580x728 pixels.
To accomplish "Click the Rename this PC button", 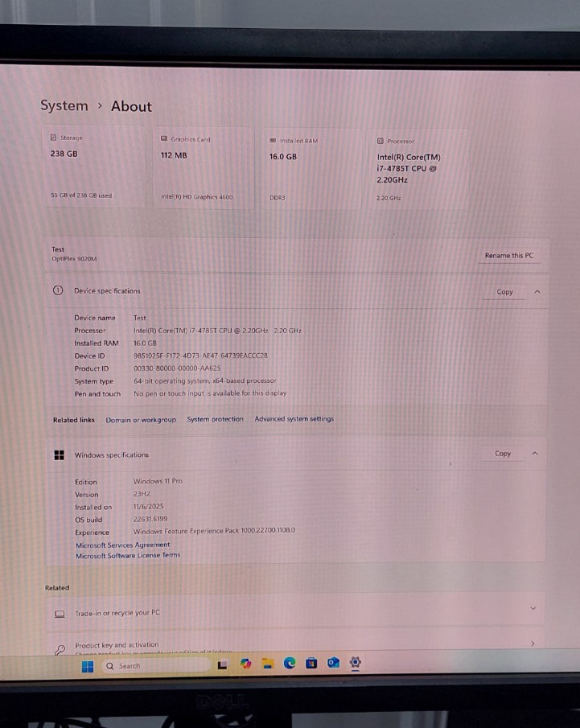I will pyautogui.click(x=509, y=255).
